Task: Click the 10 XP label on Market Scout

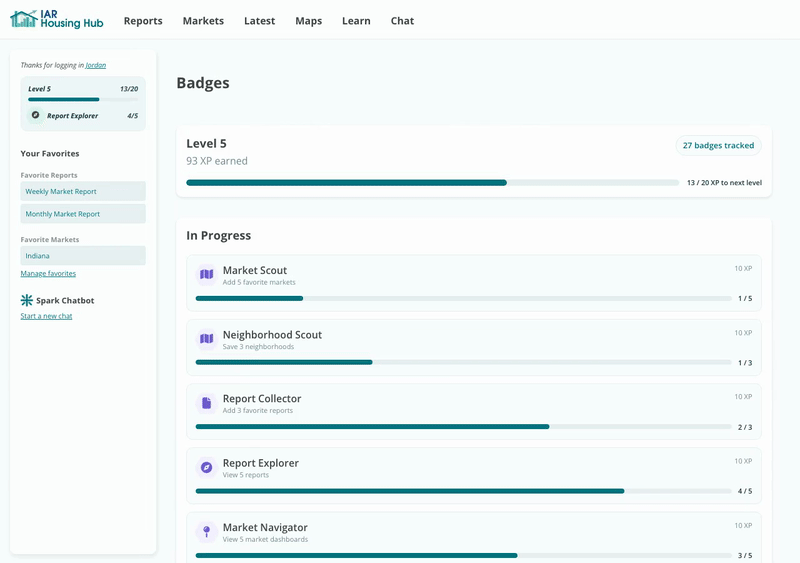Action: click(x=743, y=268)
